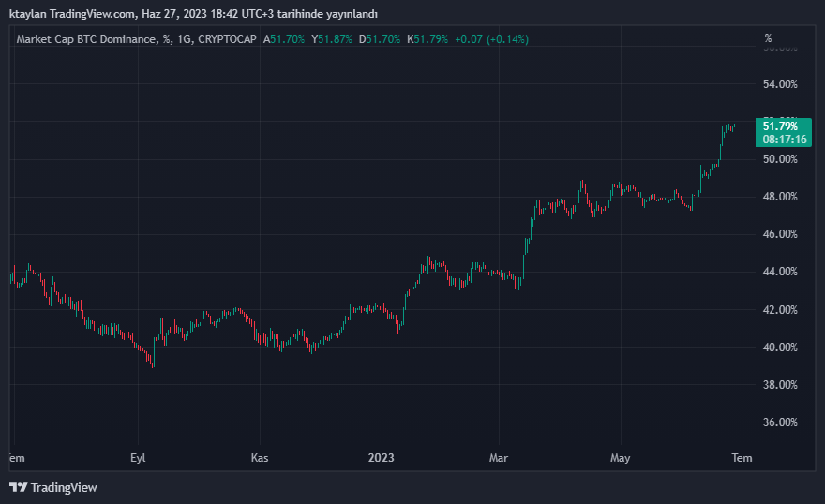Click the countdown timer 08:17:16
The width and height of the screenshot is (825, 504).
pyautogui.click(x=785, y=140)
